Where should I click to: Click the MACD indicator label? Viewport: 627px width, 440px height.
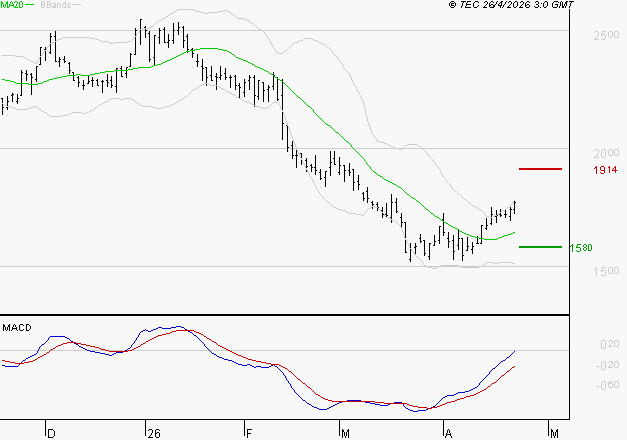tap(17, 328)
